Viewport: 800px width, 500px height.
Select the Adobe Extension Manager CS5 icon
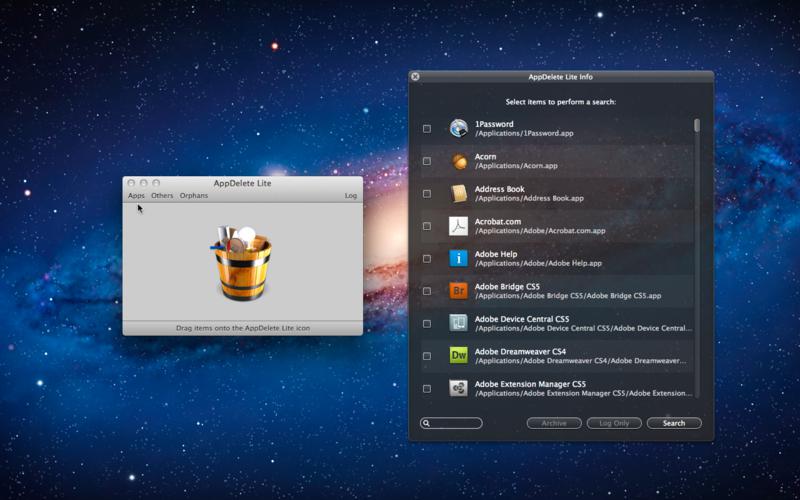[x=458, y=388]
